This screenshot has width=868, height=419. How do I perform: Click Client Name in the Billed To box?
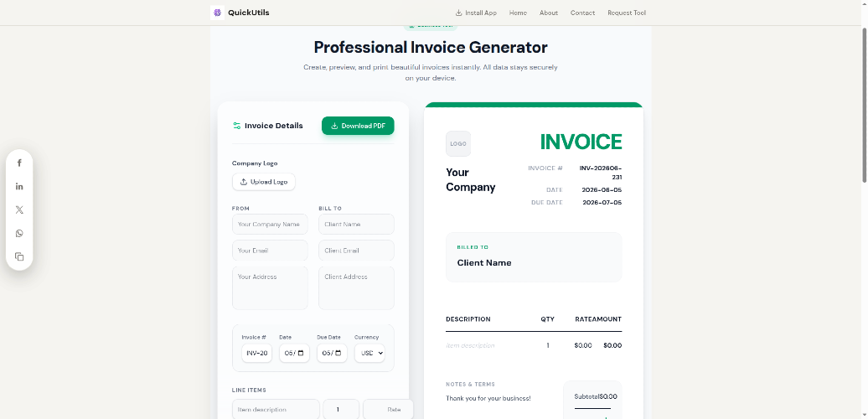click(484, 263)
